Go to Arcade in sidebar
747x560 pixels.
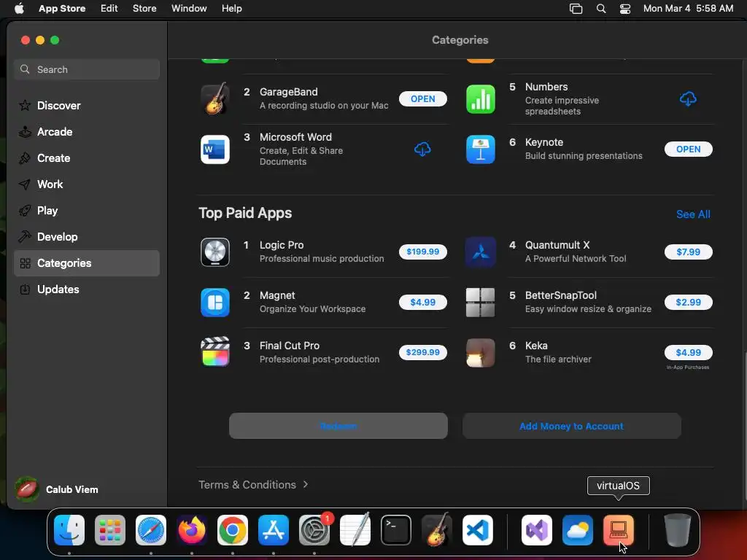coord(87,132)
